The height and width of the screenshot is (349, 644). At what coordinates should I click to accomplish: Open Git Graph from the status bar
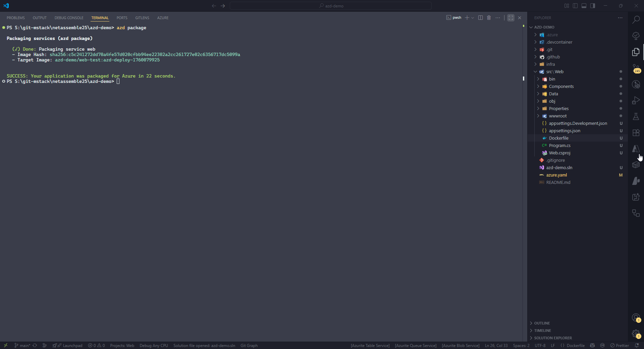pyautogui.click(x=249, y=345)
